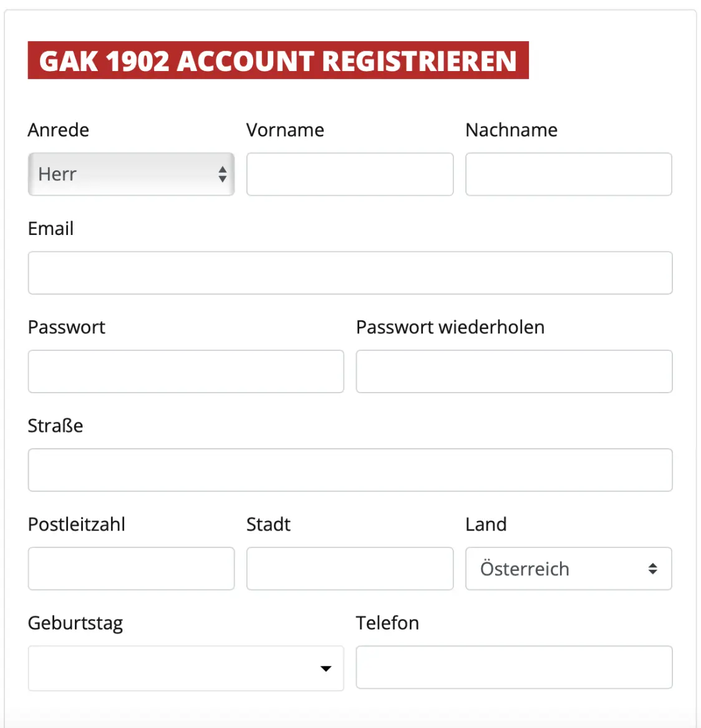Click the Passwort wiederholen label text
This screenshot has width=701, height=728.
coord(450,327)
